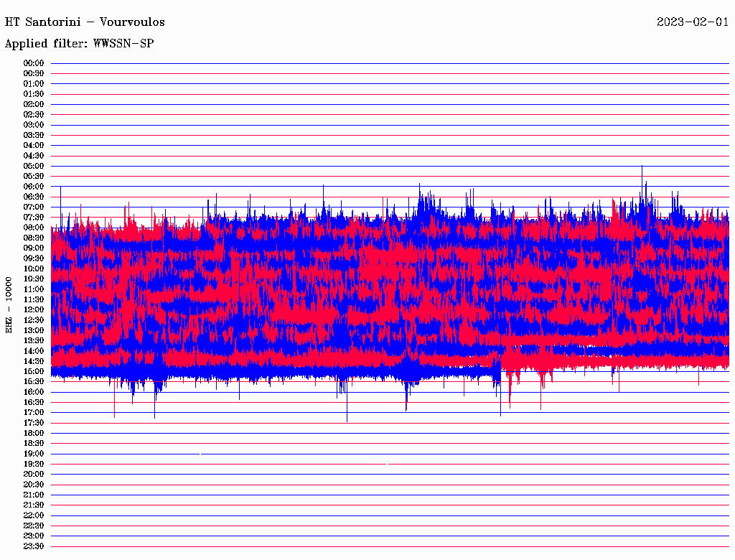Viewport: 735px width, 560px height.
Task: Click the white gap on the 19:30 trace
Action: 388,464
